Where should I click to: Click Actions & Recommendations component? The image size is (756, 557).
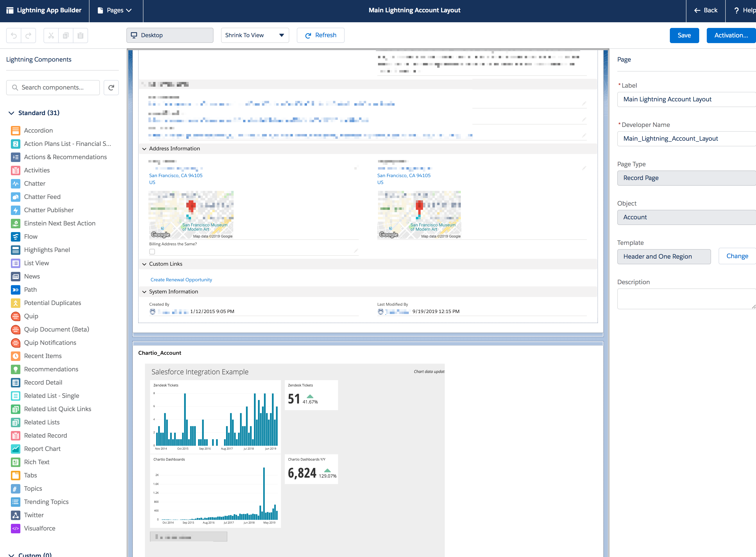pos(65,157)
